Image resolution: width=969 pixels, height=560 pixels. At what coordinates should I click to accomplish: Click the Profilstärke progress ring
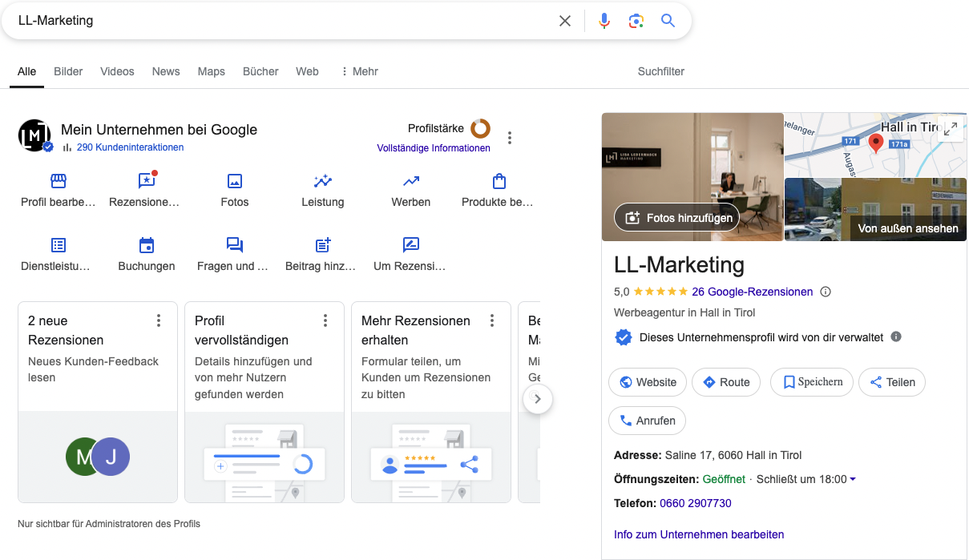point(480,128)
